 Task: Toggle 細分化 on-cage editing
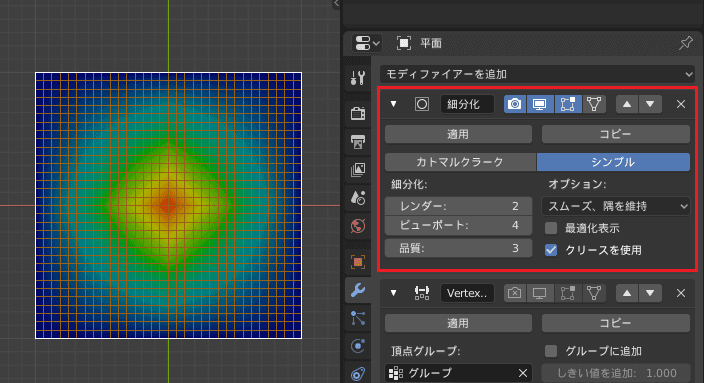click(x=594, y=104)
